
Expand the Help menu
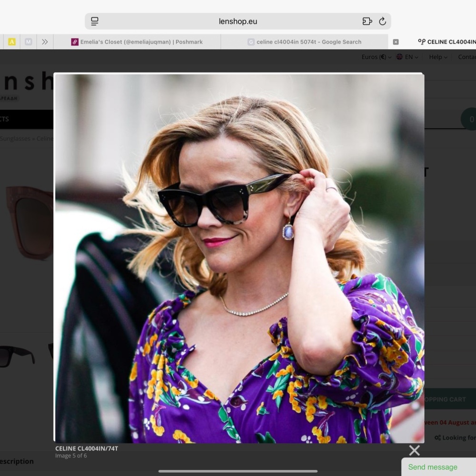tap(438, 57)
